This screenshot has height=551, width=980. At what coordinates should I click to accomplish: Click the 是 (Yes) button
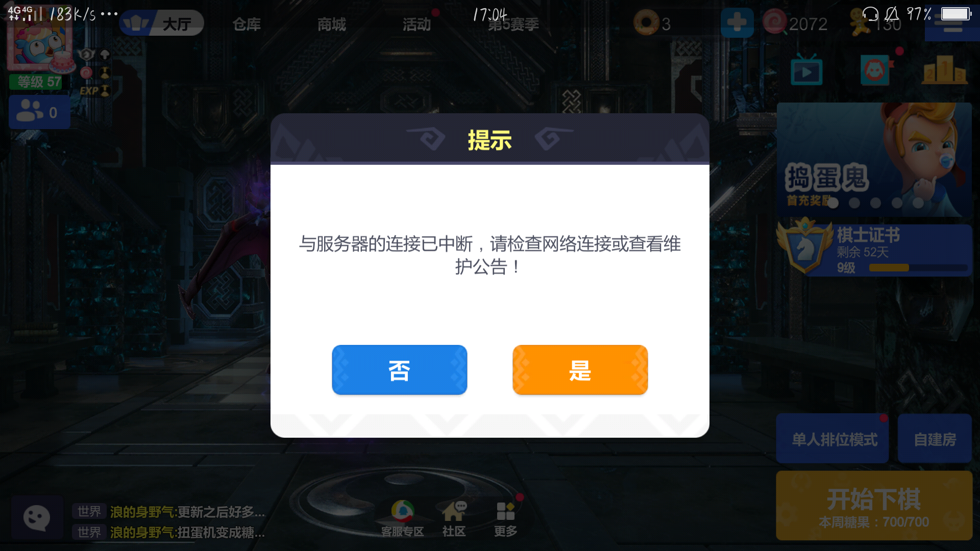580,369
